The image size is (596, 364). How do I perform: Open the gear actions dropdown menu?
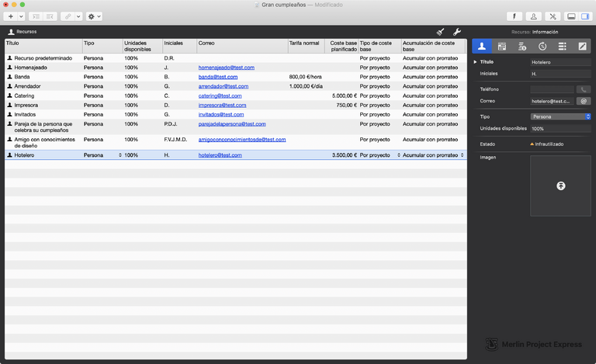tap(95, 16)
